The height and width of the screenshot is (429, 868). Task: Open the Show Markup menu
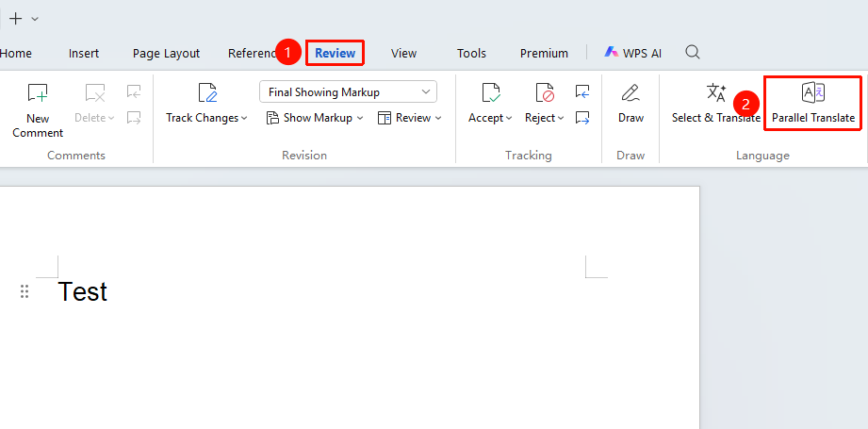pos(315,118)
